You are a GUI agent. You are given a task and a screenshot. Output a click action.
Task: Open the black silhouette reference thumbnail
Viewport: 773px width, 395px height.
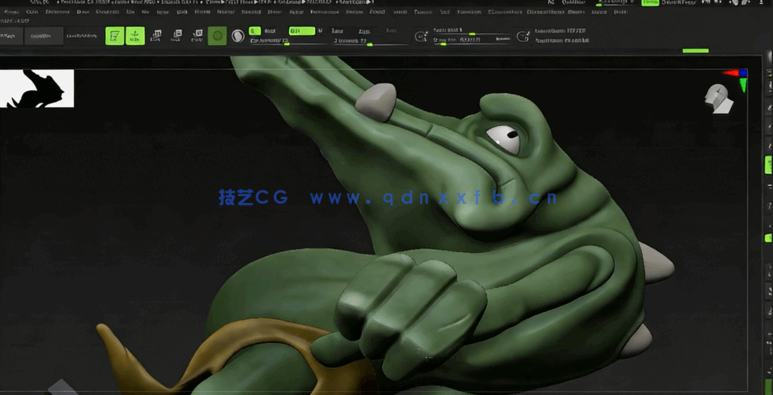[x=37, y=88]
